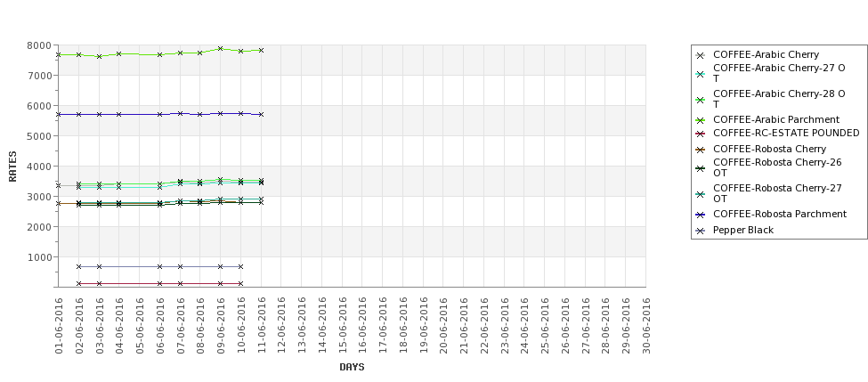Select the COFFEE-Robusta Cherry-26 OT legend label
This screenshot has width=868, height=382.
pos(777,167)
